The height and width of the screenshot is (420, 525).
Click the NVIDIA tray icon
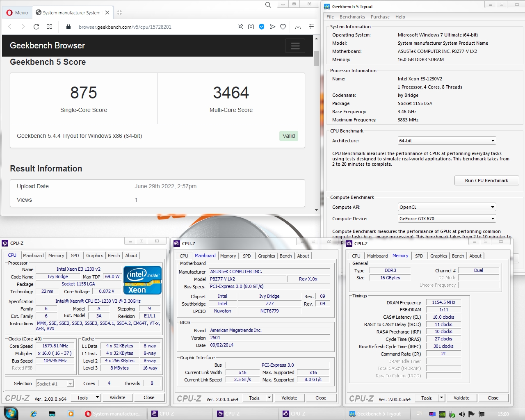click(x=442, y=414)
